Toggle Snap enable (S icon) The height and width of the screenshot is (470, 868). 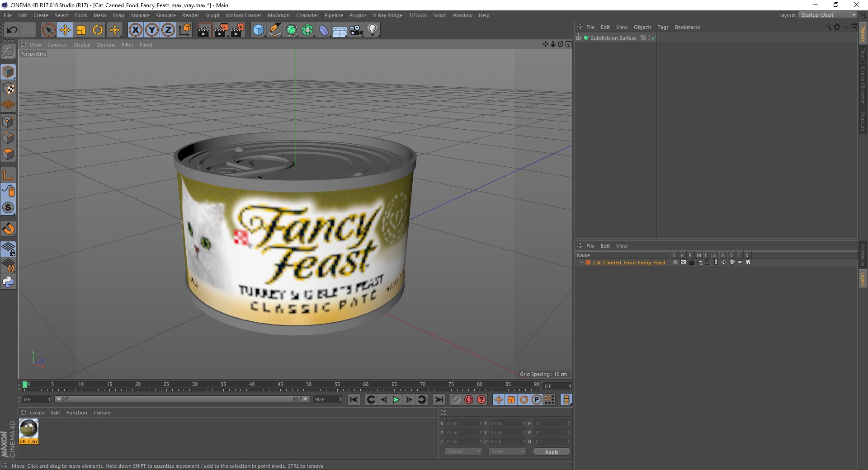[x=8, y=207]
